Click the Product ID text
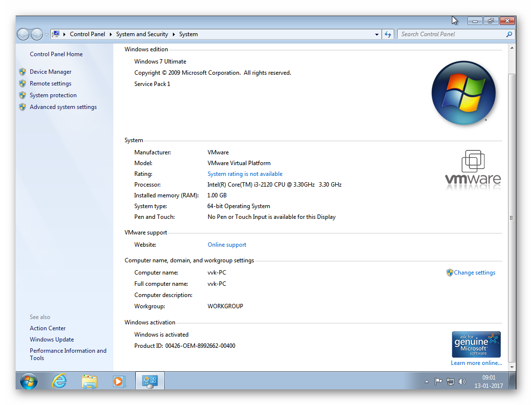 [x=185, y=345]
